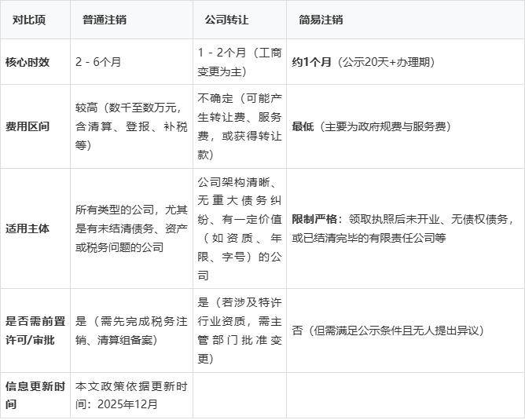Click the 公司架构清晰、无重大债务纠纷 cell
Screen dimensions: 525x420
click(240, 228)
